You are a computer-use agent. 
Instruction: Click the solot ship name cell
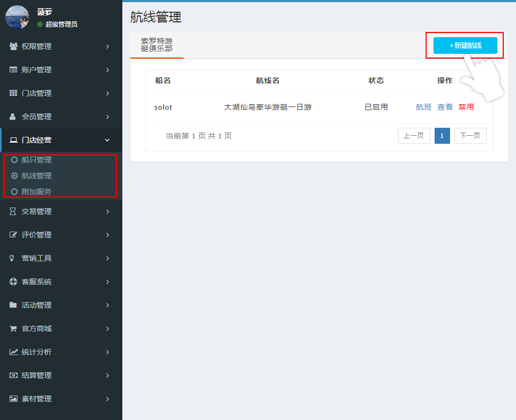[x=163, y=107]
